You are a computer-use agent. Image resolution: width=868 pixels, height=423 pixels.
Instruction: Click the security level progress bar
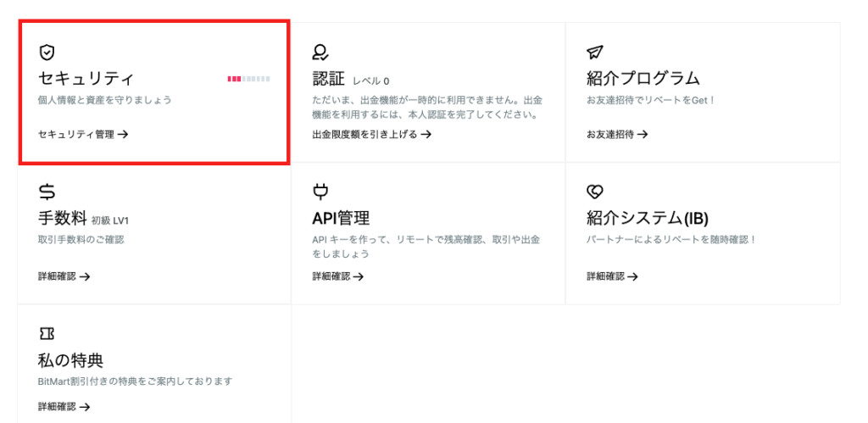click(x=248, y=79)
